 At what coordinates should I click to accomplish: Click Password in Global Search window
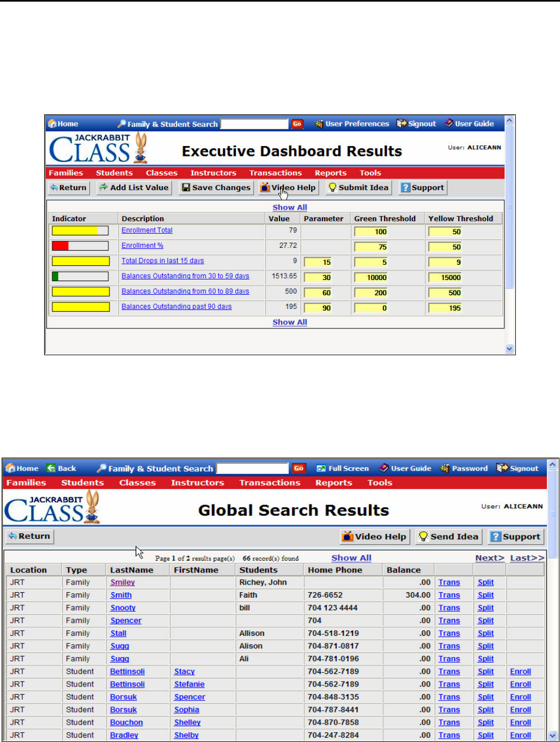click(464, 468)
